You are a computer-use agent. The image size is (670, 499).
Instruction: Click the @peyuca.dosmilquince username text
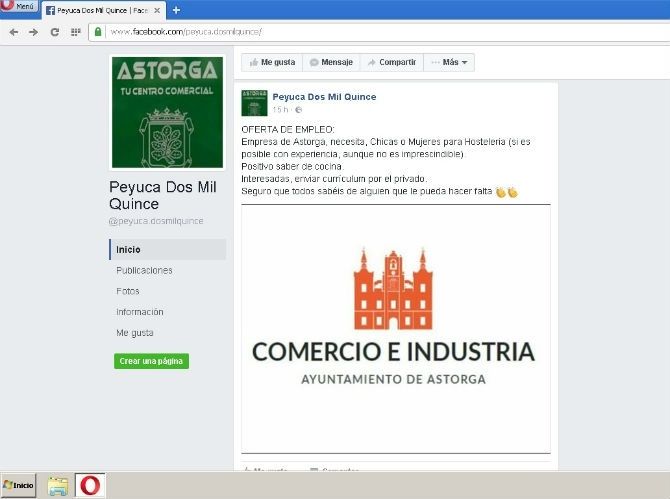[x=156, y=221]
